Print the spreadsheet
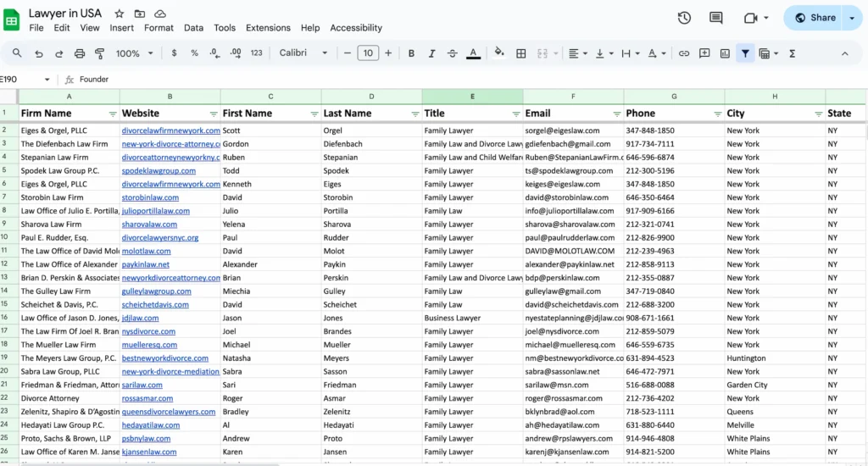Screen dimensions: 868x466 click(x=79, y=53)
